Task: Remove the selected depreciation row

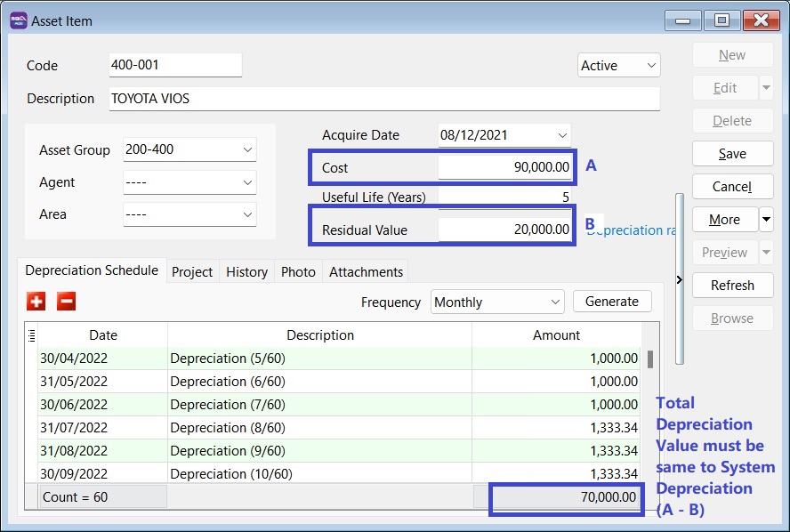Action: [x=65, y=302]
